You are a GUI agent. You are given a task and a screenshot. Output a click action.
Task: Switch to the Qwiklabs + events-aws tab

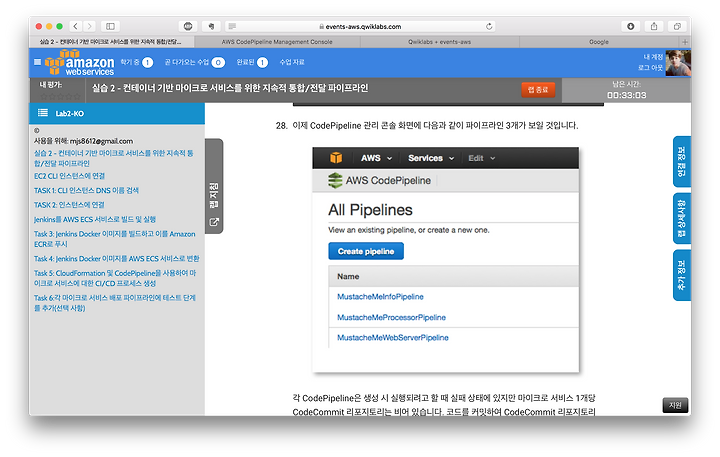click(439, 42)
